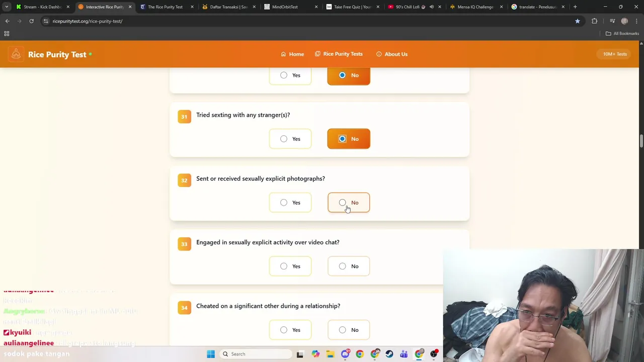The height and width of the screenshot is (362, 644).
Task: Click the 10M+ Tests badge
Action: coord(615,54)
